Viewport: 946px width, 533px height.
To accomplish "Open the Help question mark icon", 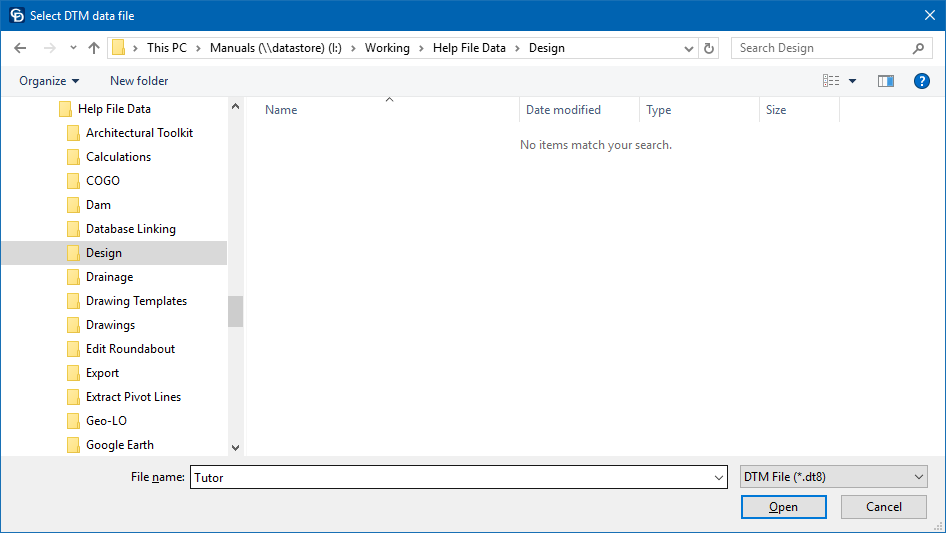I will click(922, 81).
